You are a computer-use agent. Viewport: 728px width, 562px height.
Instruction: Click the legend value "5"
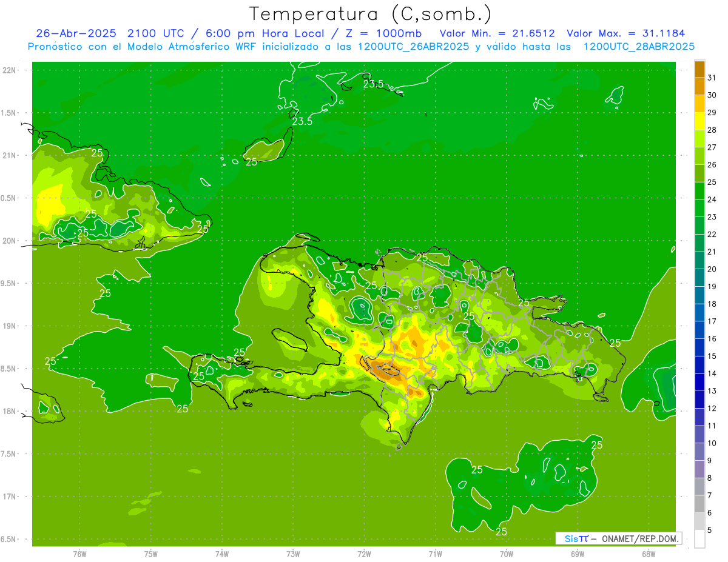pyautogui.click(x=709, y=530)
